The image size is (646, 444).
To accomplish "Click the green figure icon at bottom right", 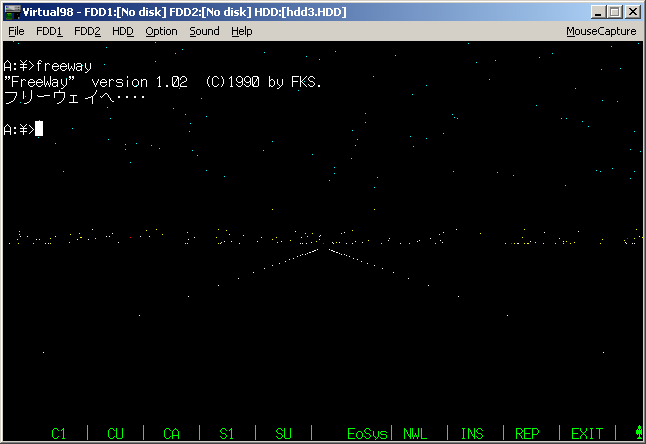I will (x=639, y=432).
